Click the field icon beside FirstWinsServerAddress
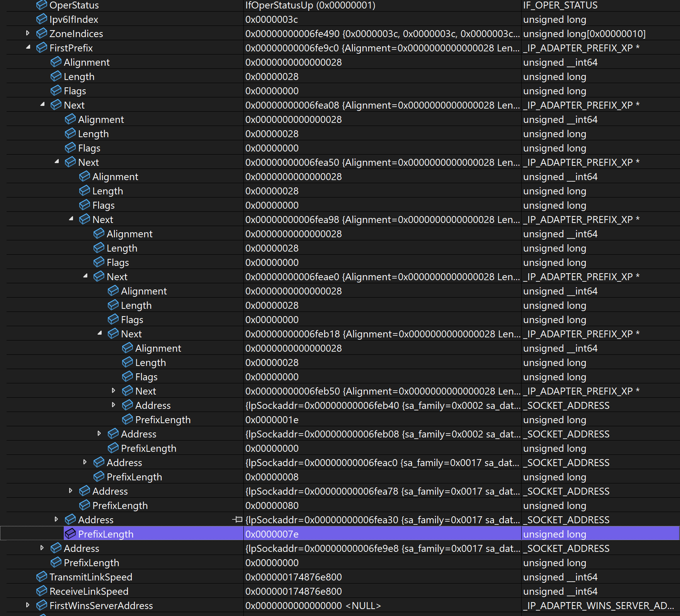This screenshot has width=680, height=616. 42,605
